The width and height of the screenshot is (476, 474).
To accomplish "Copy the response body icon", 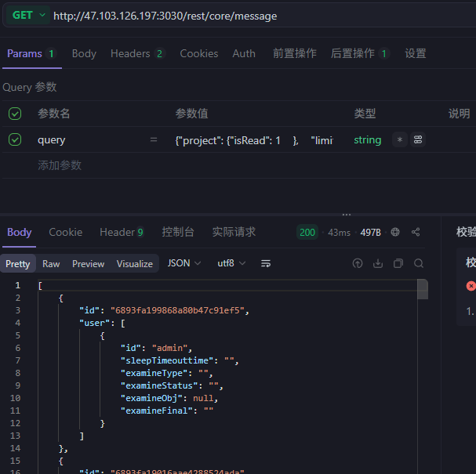I will pyautogui.click(x=398, y=263).
